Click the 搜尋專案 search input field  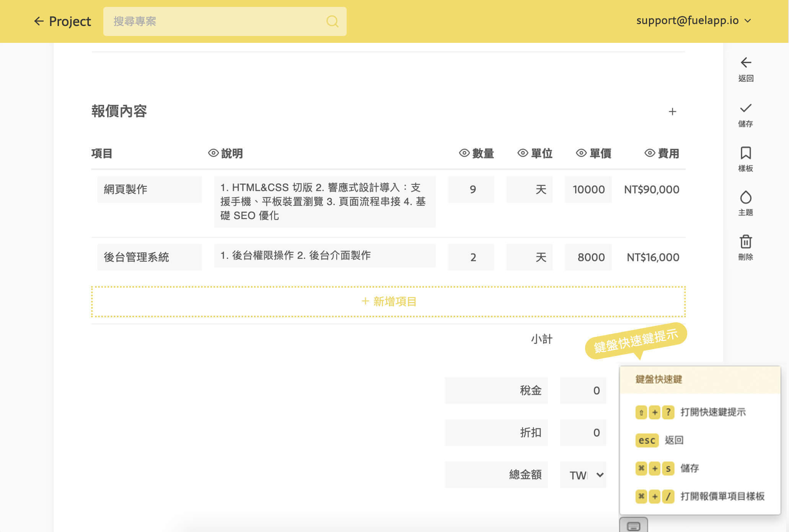(x=214, y=21)
